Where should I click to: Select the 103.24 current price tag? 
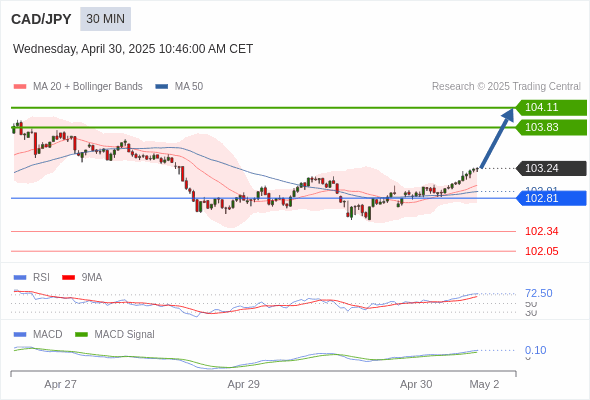[x=551, y=168]
